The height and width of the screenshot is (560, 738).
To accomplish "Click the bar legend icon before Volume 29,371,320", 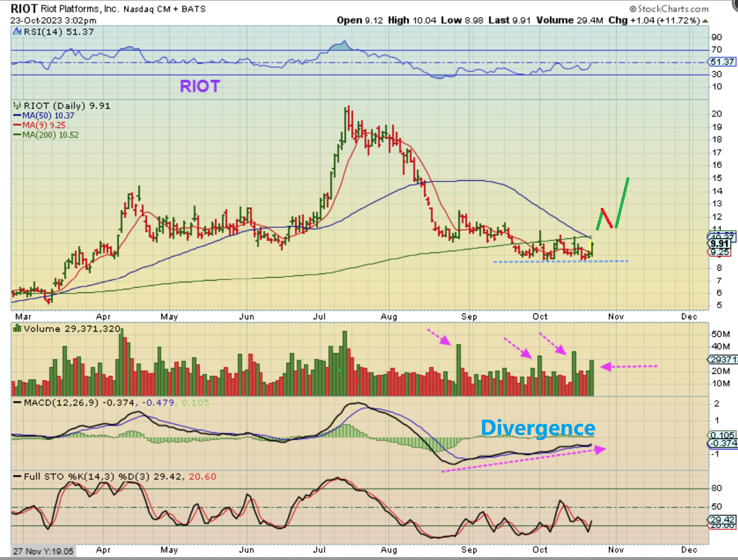I will (x=18, y=329).
